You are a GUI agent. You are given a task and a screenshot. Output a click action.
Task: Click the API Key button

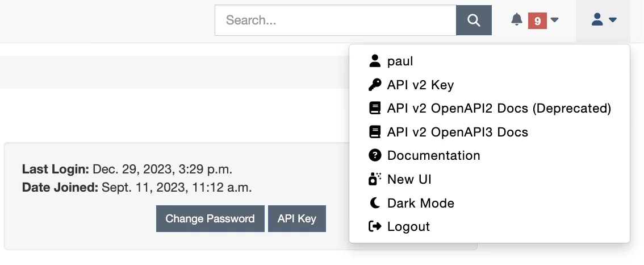coord(296,218)
